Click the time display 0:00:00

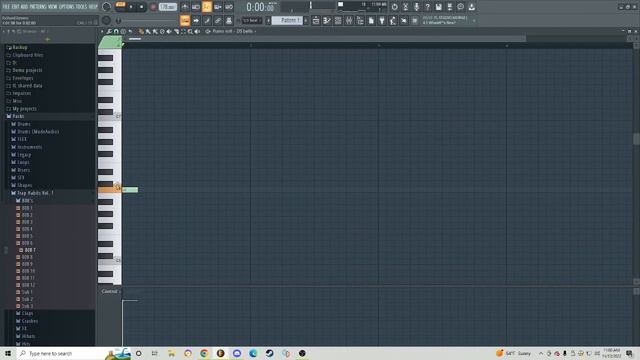click(x=260, y=7)
